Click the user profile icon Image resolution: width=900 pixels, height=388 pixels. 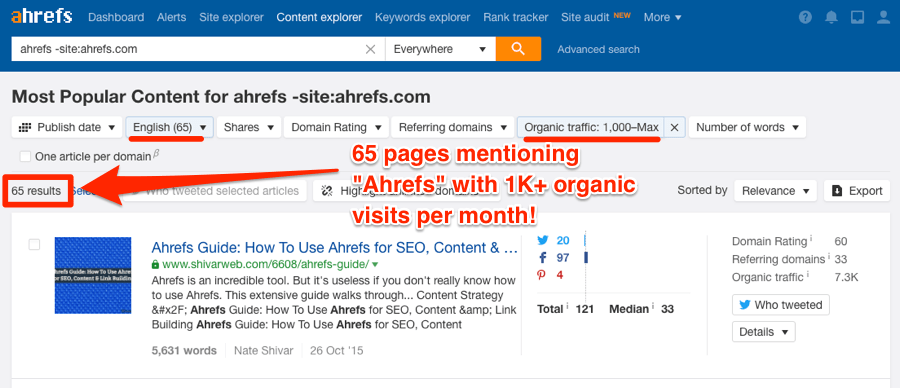[883, 17]
